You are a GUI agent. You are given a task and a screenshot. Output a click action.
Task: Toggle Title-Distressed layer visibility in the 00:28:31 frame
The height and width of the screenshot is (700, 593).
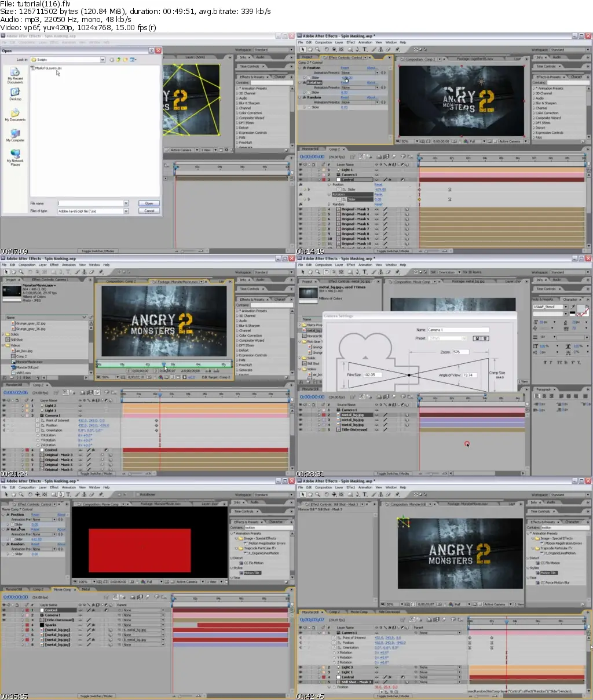coord(301,429)
